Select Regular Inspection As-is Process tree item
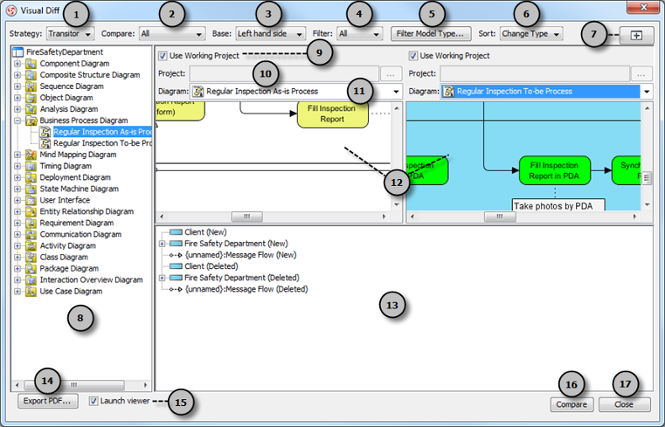 (102, 132)
